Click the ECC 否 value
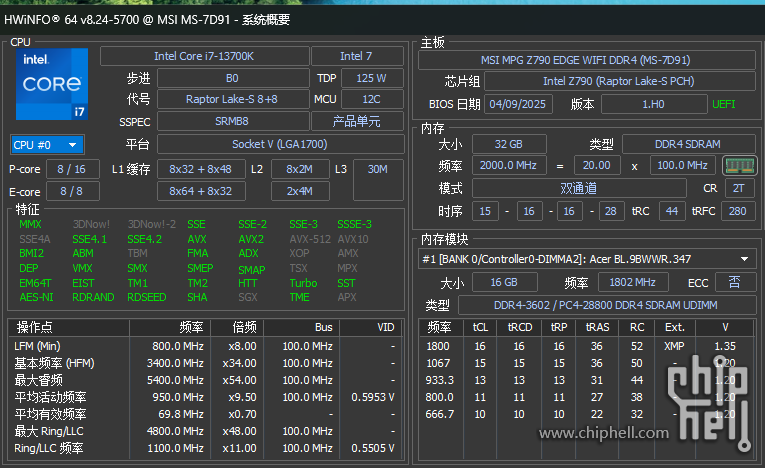Image resolution: width=765 pixels, height=468 pixels. point(735,282)
